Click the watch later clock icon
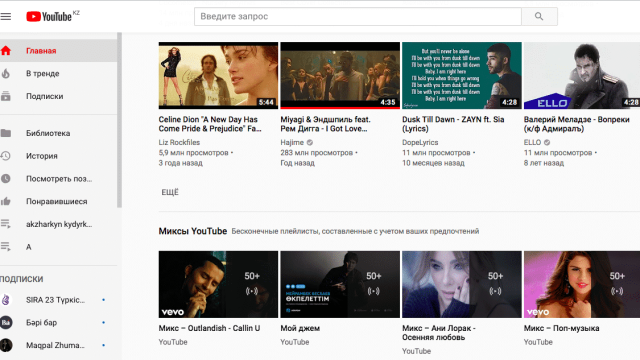The height and width of the screenshot is (360, 640). (x=6, y=178)
